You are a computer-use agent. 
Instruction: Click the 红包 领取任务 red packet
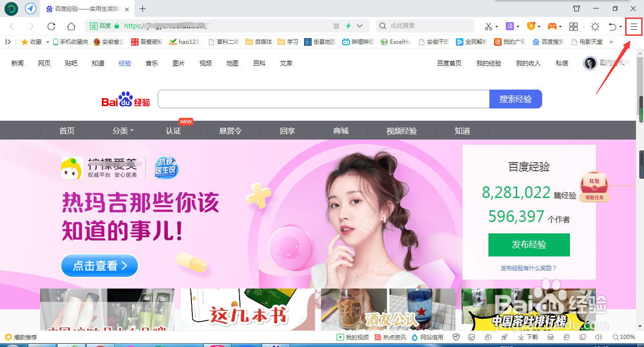tap(594, 187)
